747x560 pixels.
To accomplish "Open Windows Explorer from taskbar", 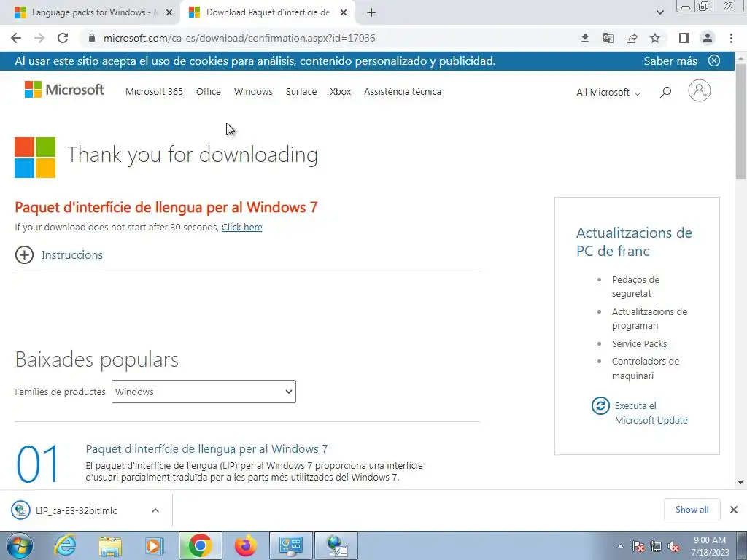I will 110,545.
